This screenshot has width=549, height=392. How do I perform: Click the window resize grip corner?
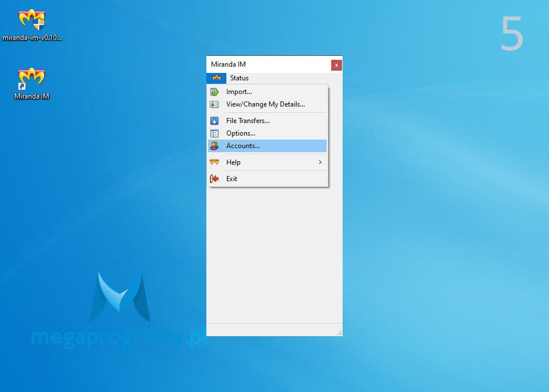coord(339,333)
